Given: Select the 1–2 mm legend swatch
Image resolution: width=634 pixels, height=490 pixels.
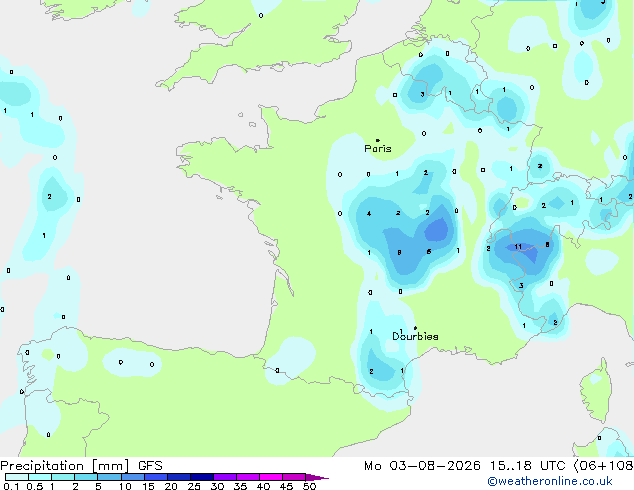Looking at the screenshot, I should 63,477.
